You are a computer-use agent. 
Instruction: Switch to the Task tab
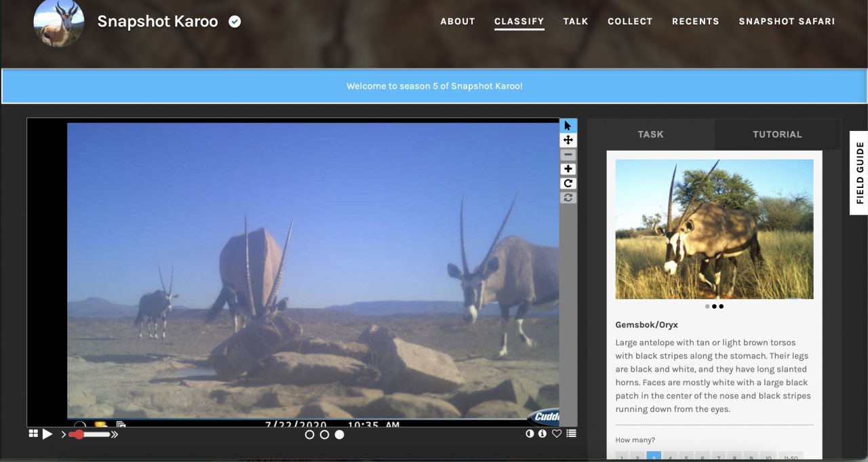650,134
